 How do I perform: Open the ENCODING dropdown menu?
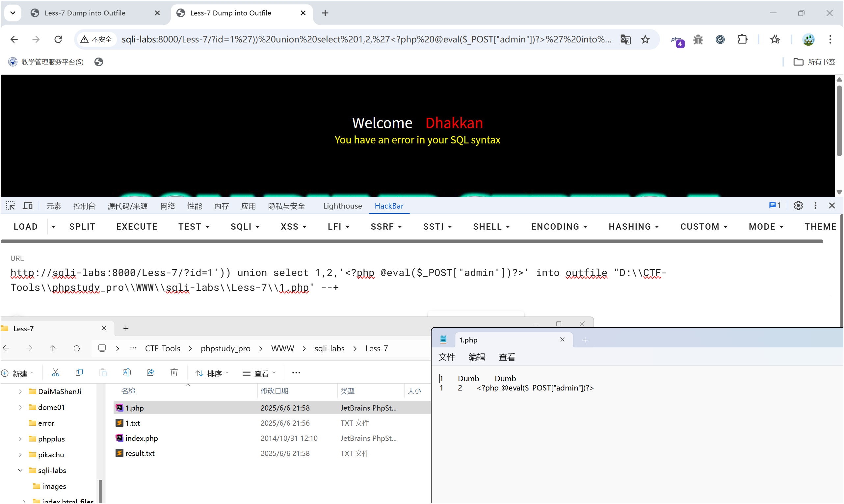pyautogui.click(x=559, y=227)
